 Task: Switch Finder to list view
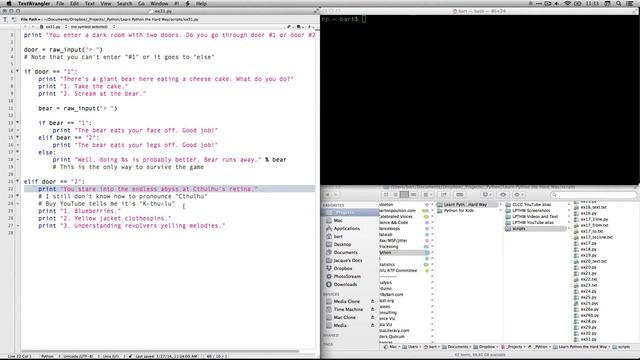click(395, 195)
